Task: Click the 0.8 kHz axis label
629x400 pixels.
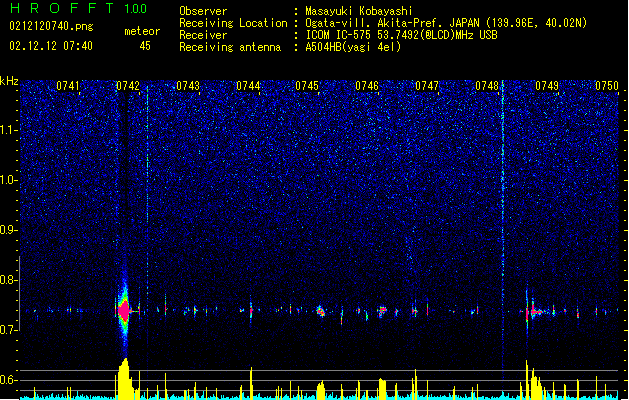Action: [x=8, y=280]
